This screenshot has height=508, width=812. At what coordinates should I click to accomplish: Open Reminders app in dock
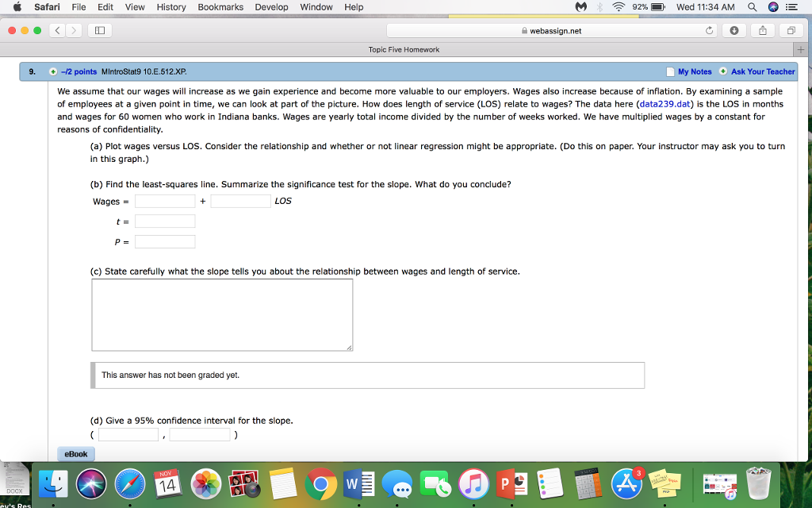[550, 484]
